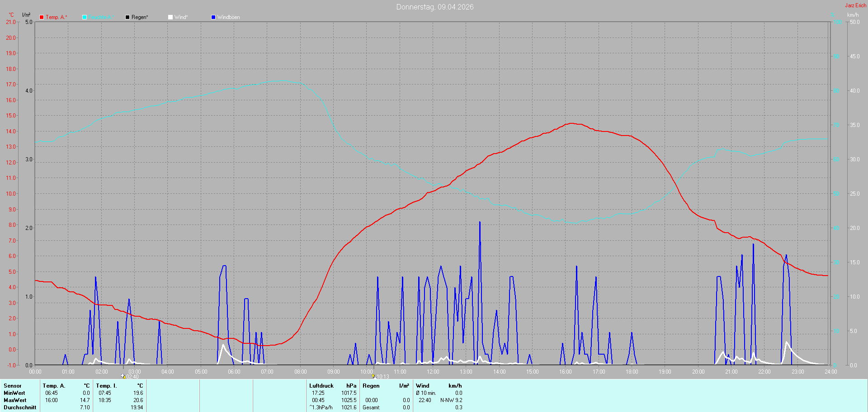Click the blue Windböen legend square
868x412 pixels.
[x=213, y=17]
